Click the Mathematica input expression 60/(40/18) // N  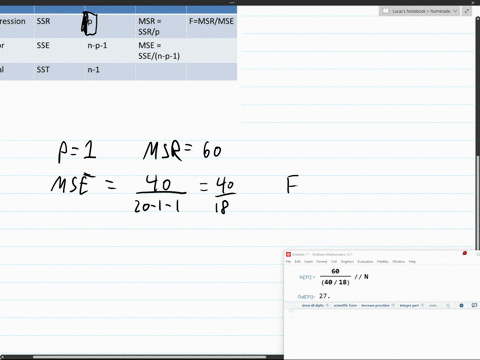coord(344,277)
